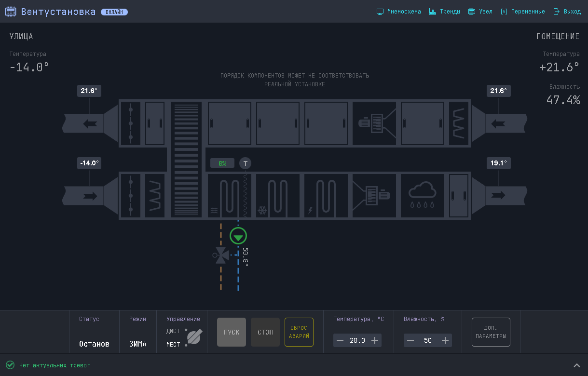Click the 0% water heater valve indicator
Image resolution: width=588 pixels, height=376 pixels.
click(222, 163)
